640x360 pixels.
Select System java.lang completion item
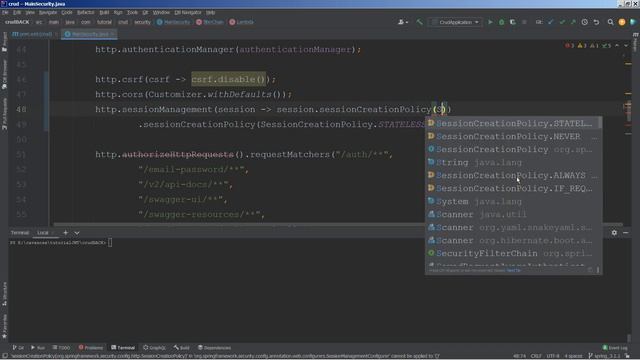[513, 201]
